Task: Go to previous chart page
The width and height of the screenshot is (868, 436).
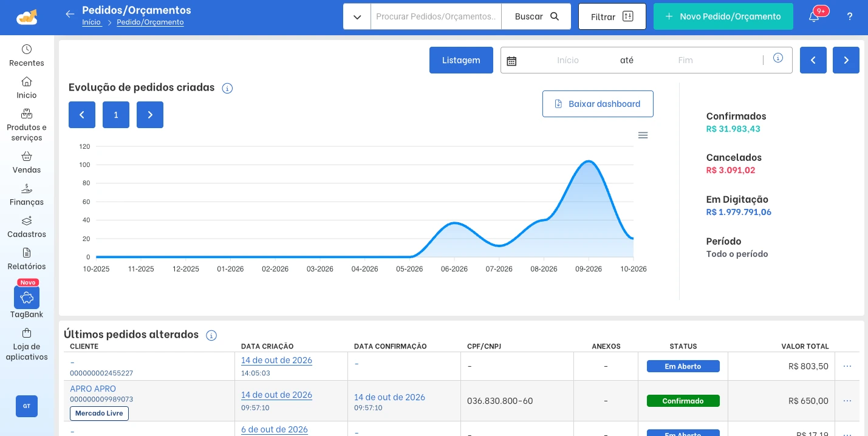Action: coord(82,115)
